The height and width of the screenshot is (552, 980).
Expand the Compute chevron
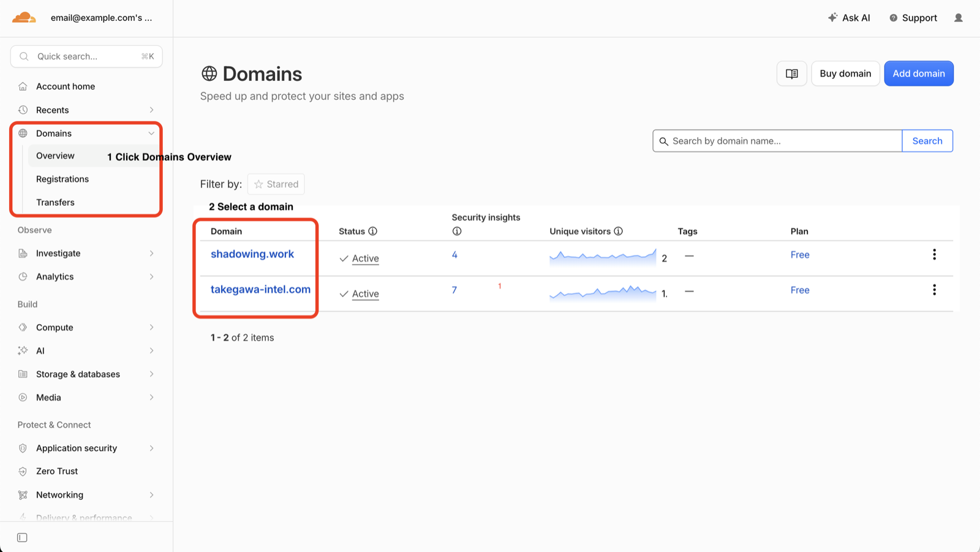click(x=151, y=327)
